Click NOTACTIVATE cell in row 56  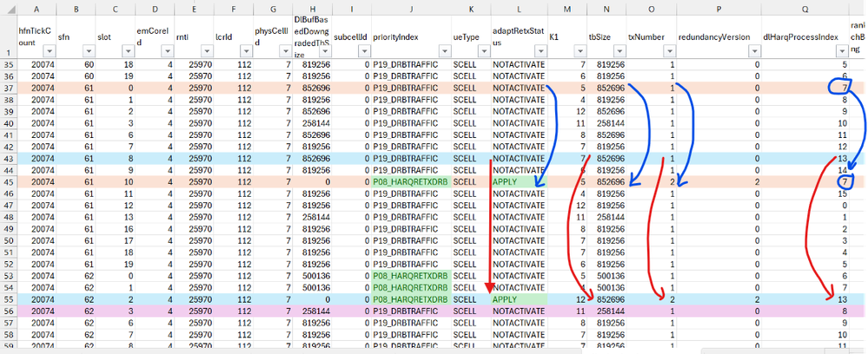coord(520,311)
